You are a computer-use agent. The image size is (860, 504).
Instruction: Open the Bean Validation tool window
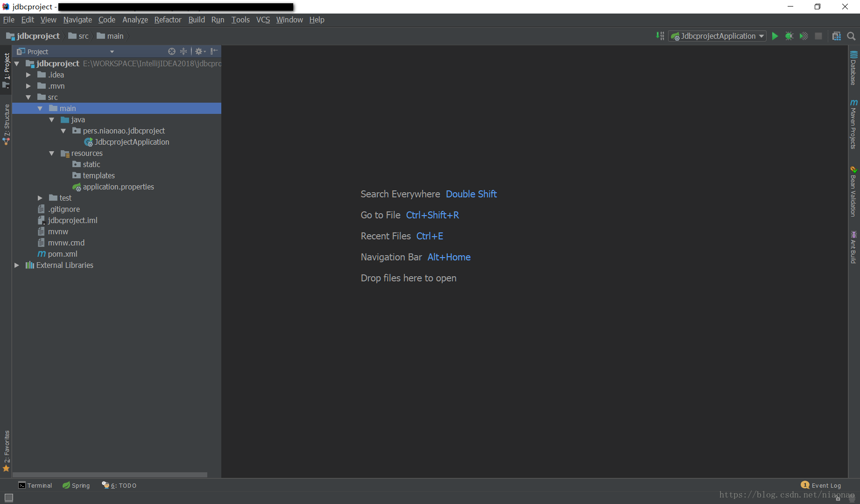pyautogui.click(x=853, y=192)
